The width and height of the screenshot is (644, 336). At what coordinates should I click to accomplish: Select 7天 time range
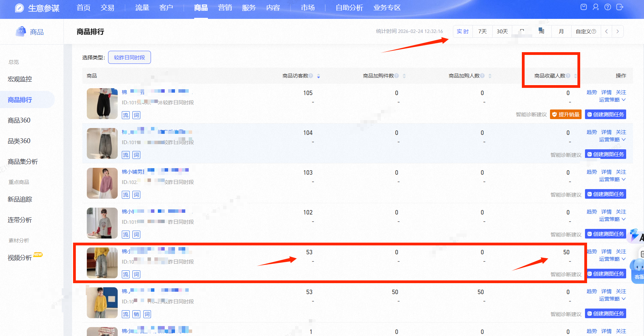[483, 32]
